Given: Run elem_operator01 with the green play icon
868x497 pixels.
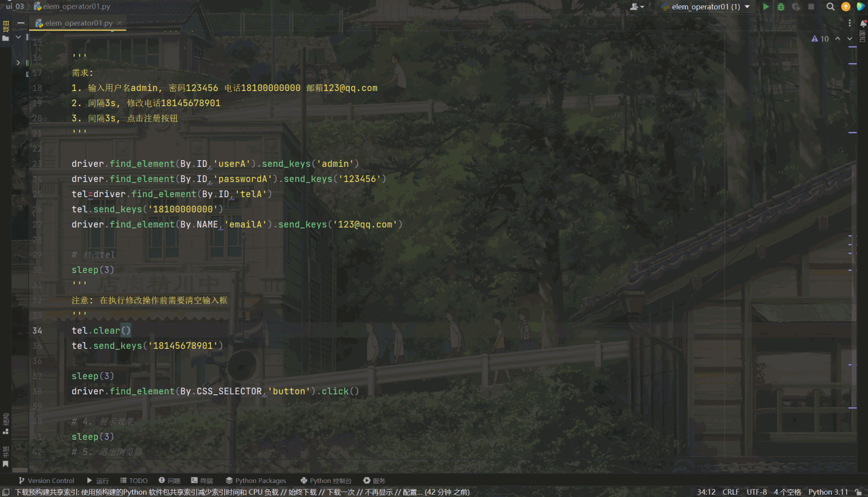Looking at the screenshot, I should pos(766,6).
